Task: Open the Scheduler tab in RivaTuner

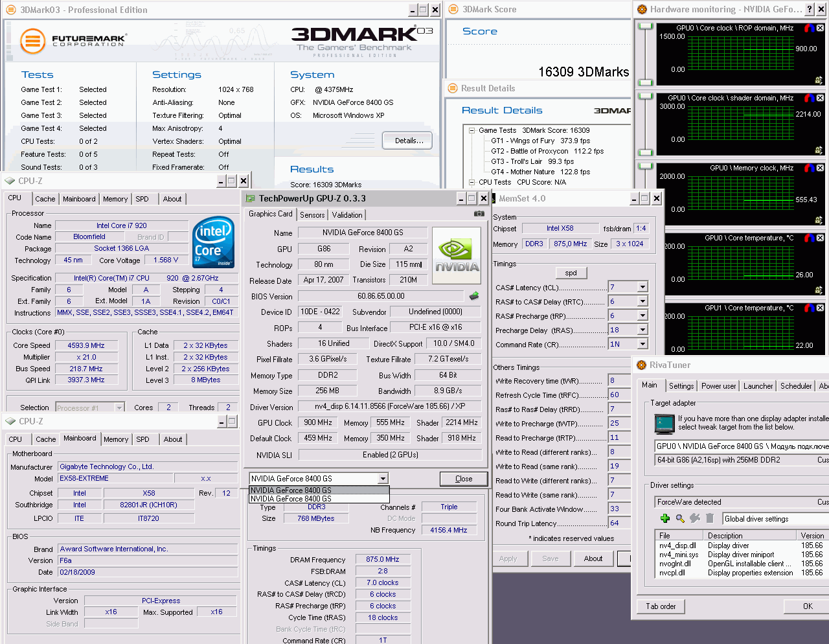Action: (x=796, y=386)
